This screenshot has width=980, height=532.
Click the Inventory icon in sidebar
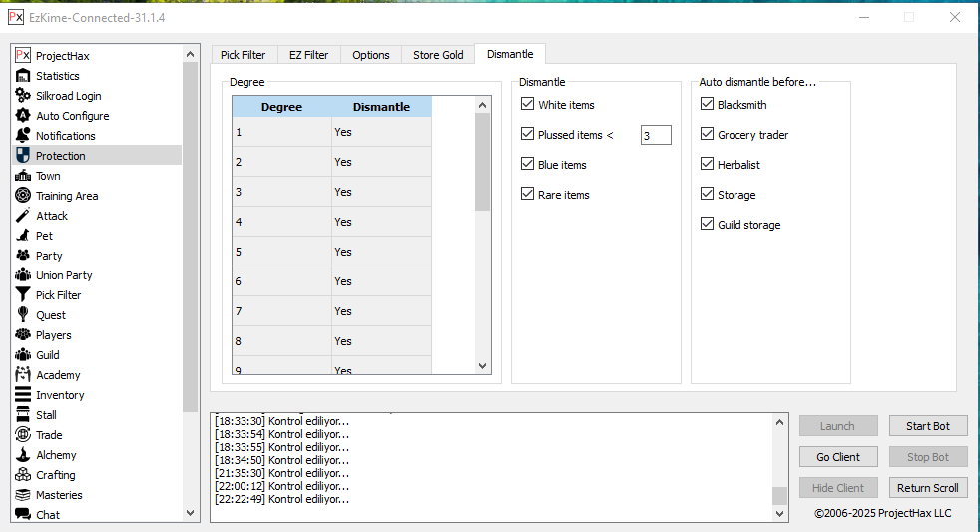click(23, 395)
